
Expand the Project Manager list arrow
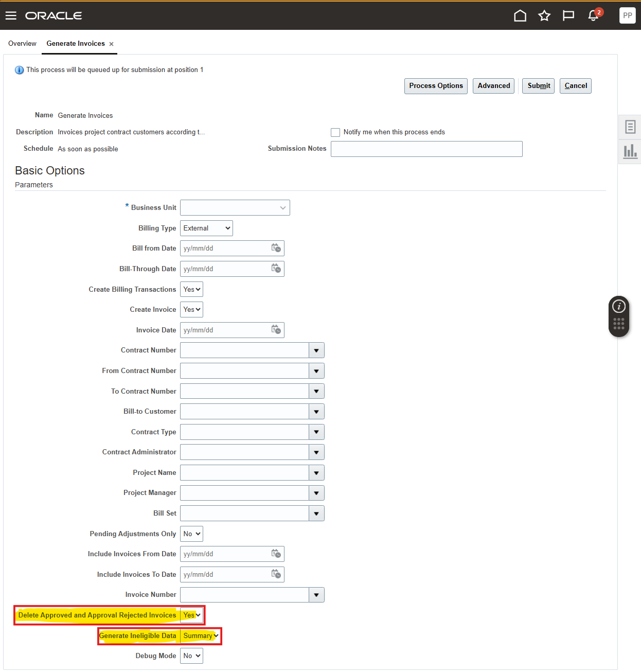pos(316,493)
